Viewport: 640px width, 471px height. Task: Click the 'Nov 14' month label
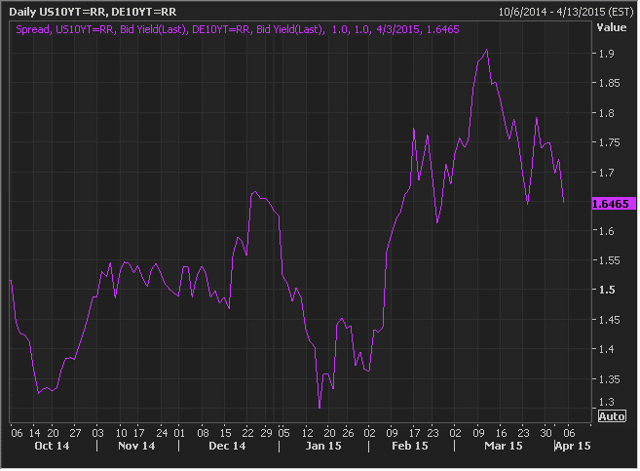coord(137,447)
